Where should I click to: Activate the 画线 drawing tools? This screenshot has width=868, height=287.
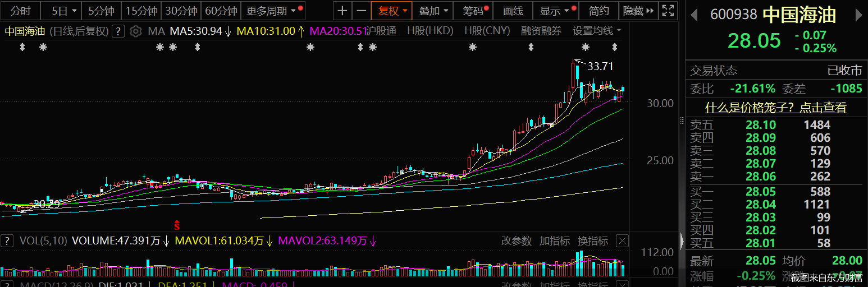tap(513, 11)
